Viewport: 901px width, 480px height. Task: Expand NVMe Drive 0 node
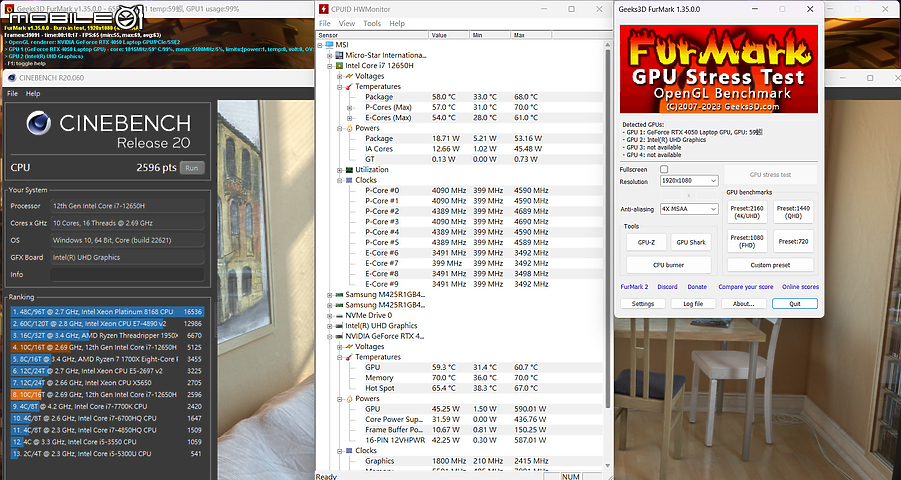coord(330,315)
